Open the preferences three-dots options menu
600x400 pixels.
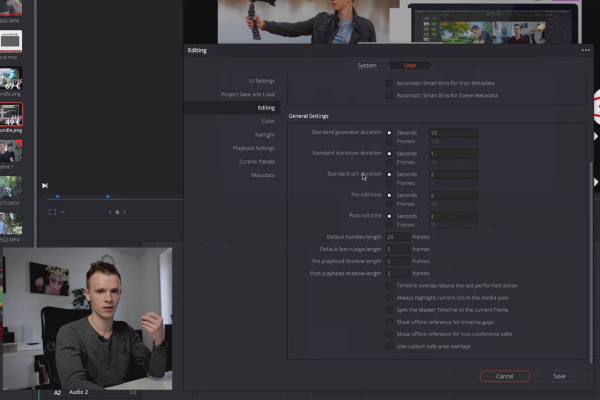point(585,50)
